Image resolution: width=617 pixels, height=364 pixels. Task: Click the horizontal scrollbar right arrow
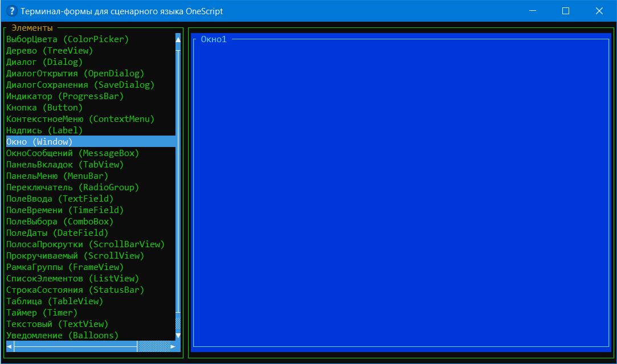coord(172,346)
